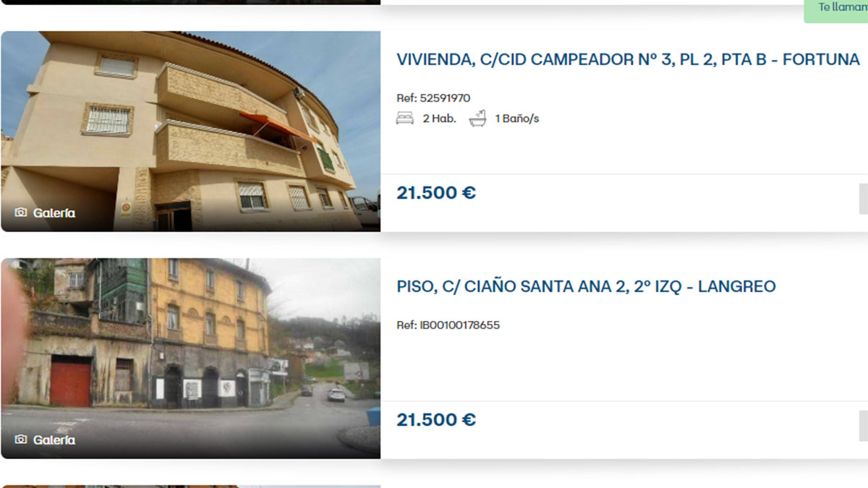Open Galería on the Cid Campeador listing
Image resolution: width=868 pixels, height=488 pixels.
coord(45,213)
